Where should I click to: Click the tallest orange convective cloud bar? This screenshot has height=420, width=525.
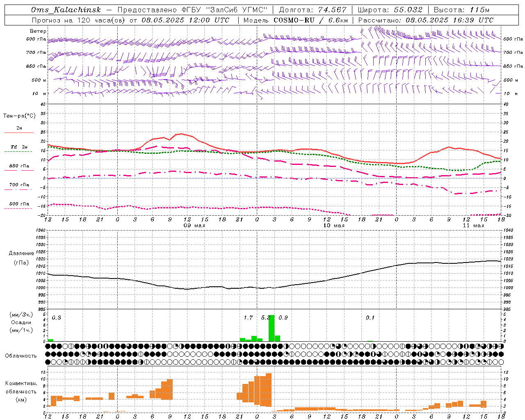coord(269,390)
